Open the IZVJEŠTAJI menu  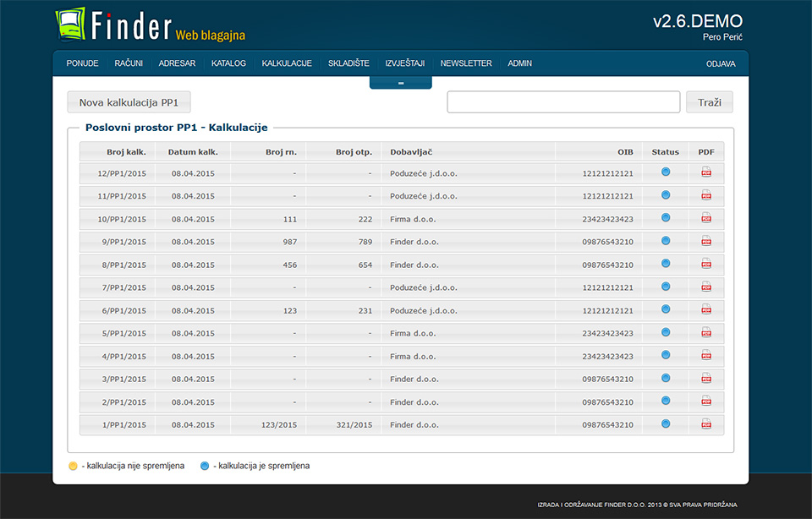pyautogui.click(x=404, y=63)
